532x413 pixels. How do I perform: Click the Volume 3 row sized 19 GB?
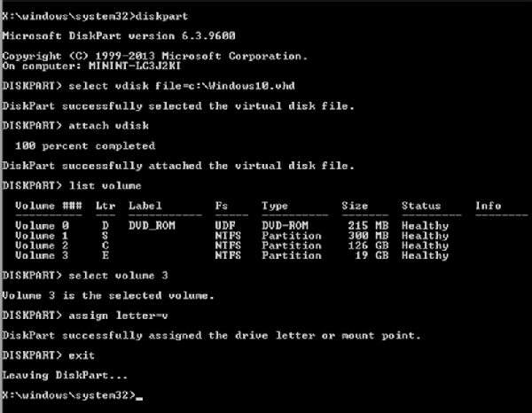[x=231, y=255]
